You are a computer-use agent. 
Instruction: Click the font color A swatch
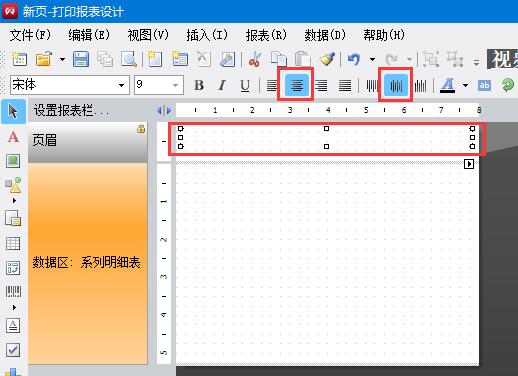click(448, 86)
